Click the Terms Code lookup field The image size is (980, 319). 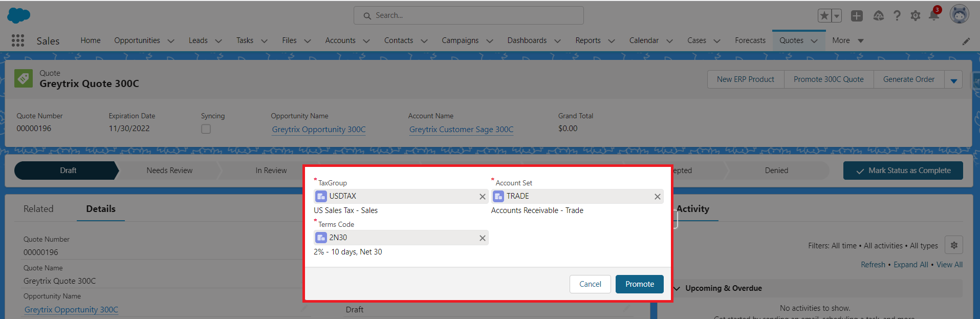401,238
